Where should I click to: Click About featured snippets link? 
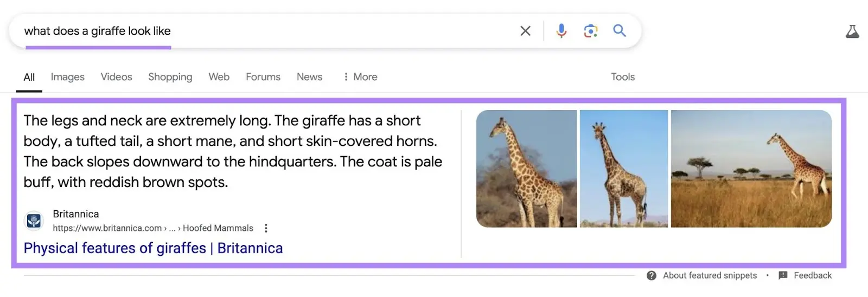tap(710, 275)
